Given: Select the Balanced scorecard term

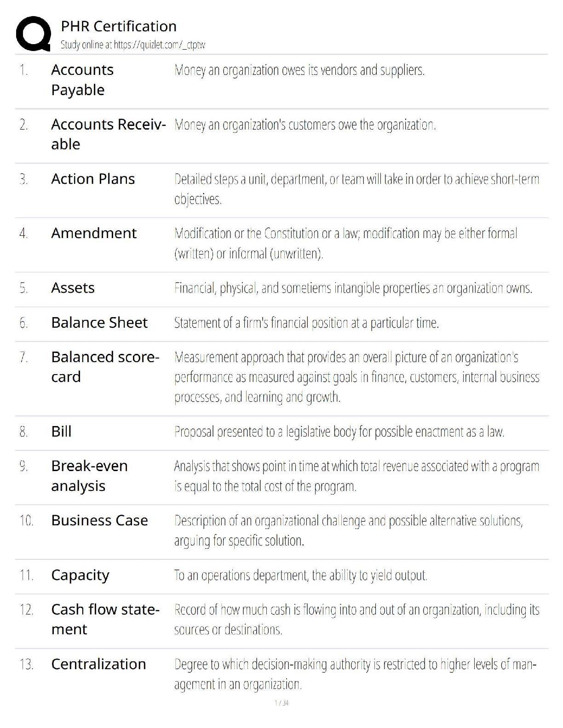Looking at the screenshot, I should click(105, 367).
